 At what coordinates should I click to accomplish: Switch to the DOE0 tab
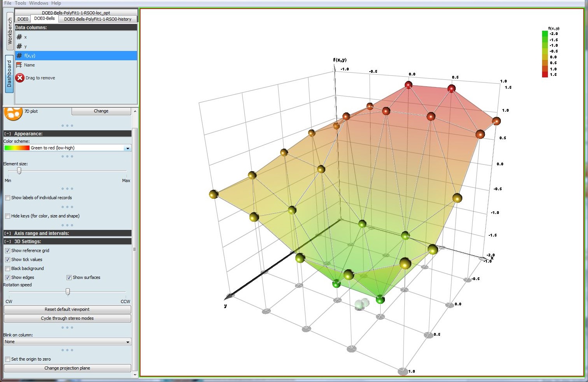23,19
